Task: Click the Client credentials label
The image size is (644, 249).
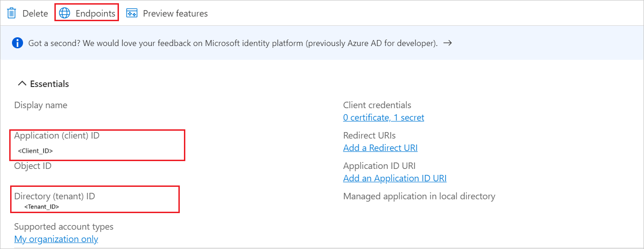Action: (377, 105)
